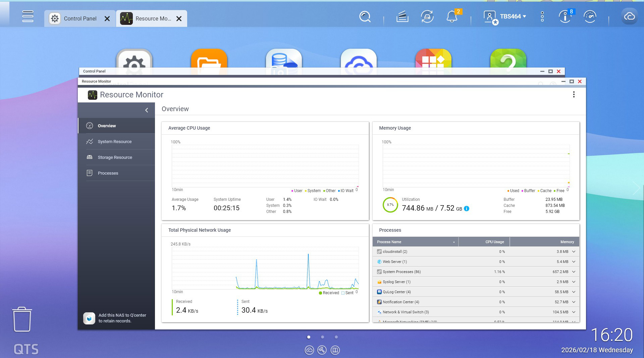Sort processes by CPU Usage column
The image size is (644, 358).
click(494, 242)
